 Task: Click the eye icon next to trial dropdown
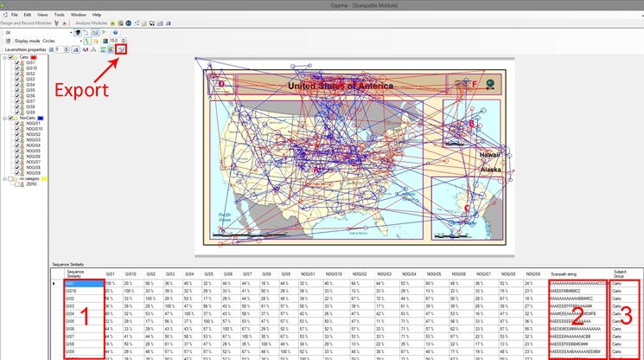pyautogui.click(x=78, y=33)
